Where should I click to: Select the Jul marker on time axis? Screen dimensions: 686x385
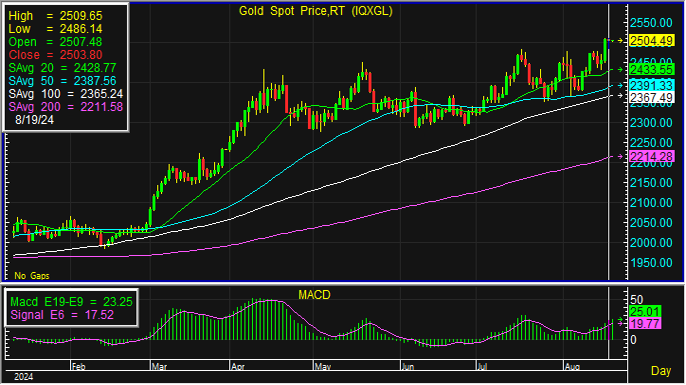click(482, 367)
